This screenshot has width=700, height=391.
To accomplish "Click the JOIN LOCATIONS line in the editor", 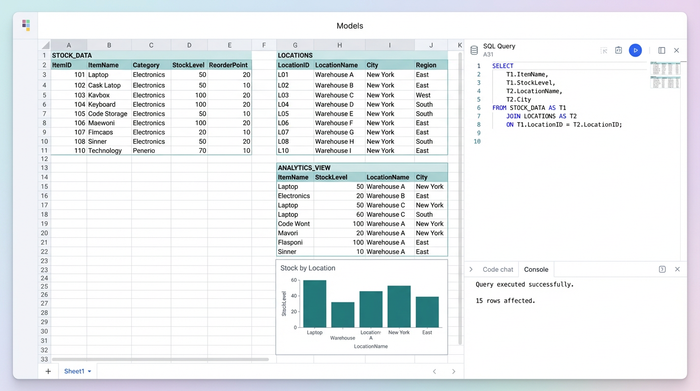I will tap(541, 116).
